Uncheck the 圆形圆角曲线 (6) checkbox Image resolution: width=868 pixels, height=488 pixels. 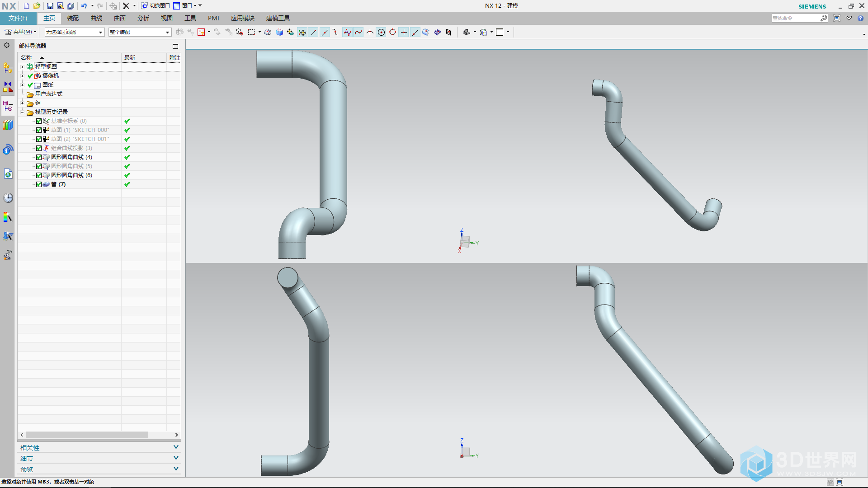(x=39, y=175)
